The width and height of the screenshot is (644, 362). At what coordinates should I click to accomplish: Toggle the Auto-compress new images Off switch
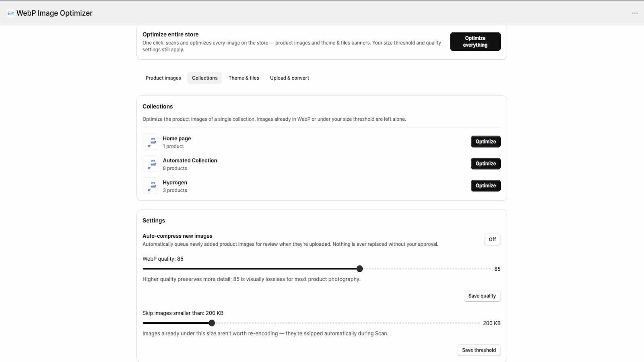point(492,239)
